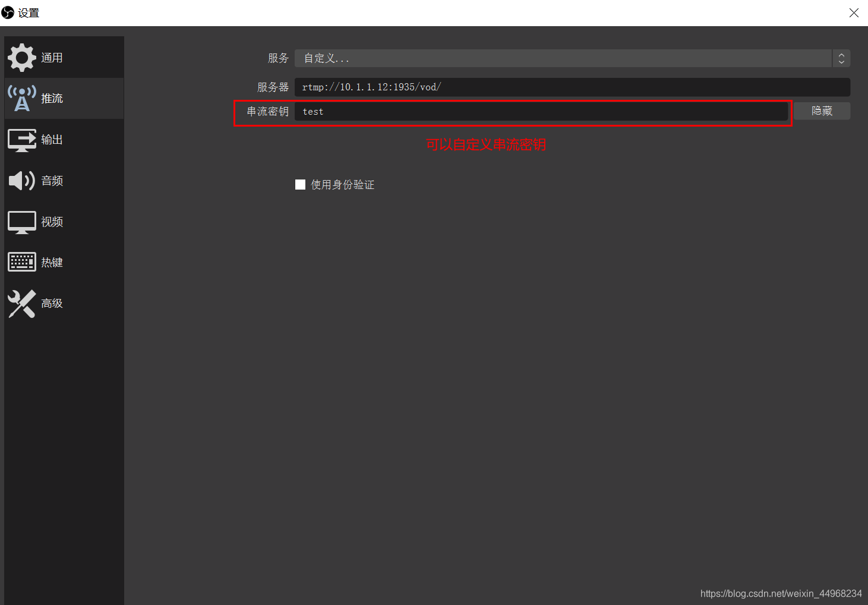Click the 服务 dropdown arrow stepper
The width and height of the screenshot is (868, 605).
click(841, 58)
